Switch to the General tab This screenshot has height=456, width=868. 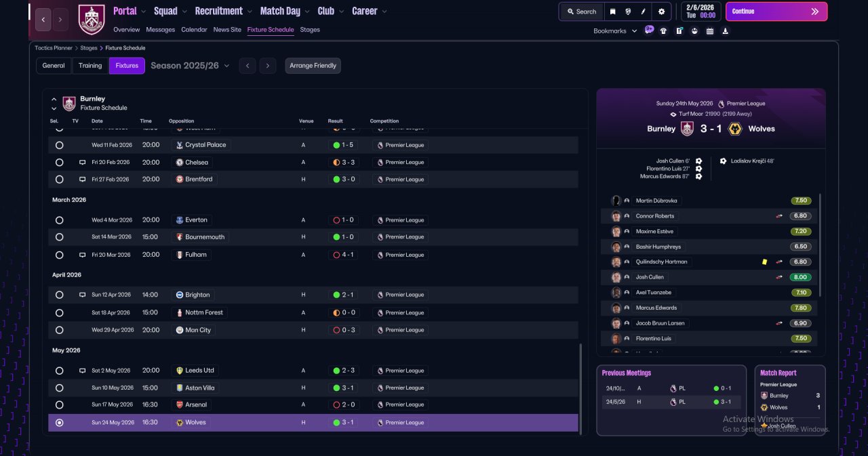pyautogui.click(x=54, y=66)
